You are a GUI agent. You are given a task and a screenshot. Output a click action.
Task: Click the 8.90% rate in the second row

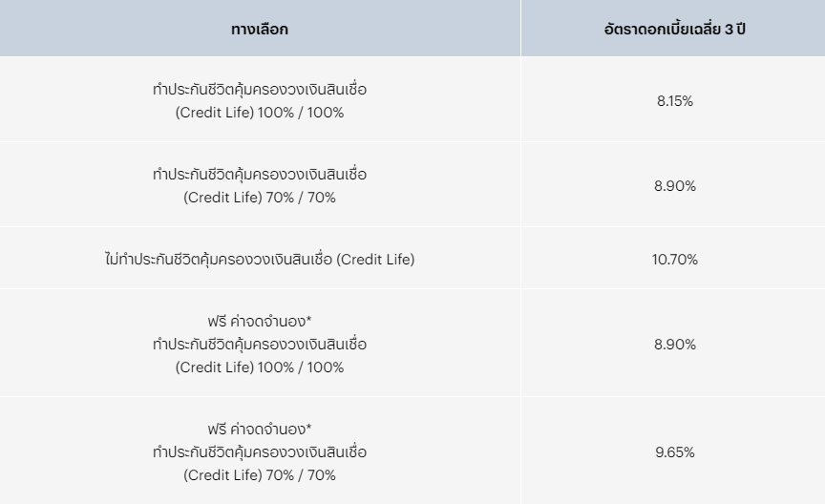(x=674, y=186)
